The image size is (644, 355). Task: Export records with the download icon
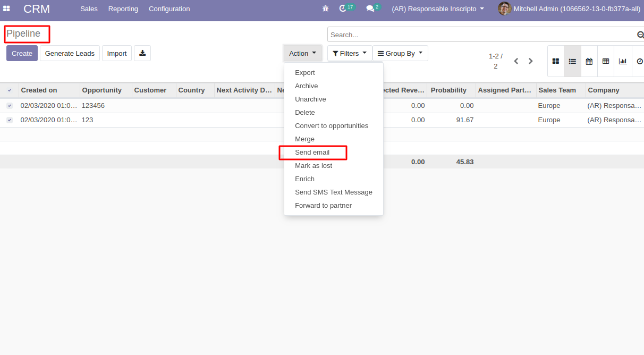142,53
